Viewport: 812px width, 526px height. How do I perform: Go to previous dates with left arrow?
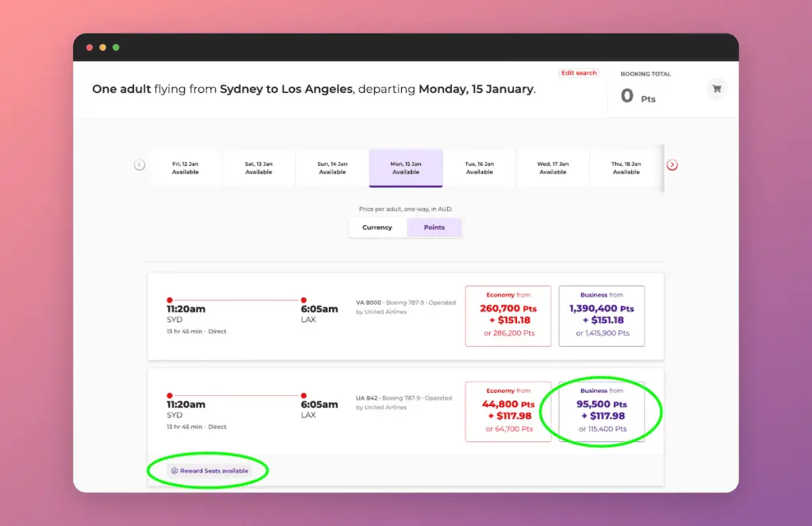140,165
